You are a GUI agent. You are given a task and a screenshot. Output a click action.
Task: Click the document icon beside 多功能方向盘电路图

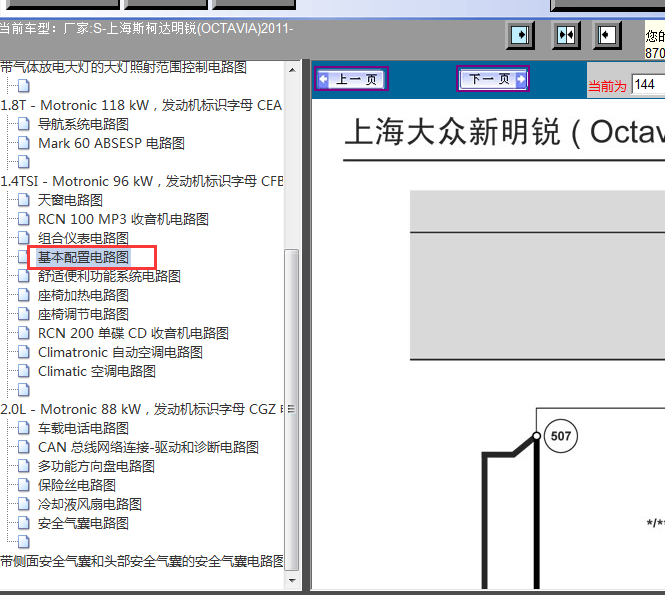click(24, 466)
